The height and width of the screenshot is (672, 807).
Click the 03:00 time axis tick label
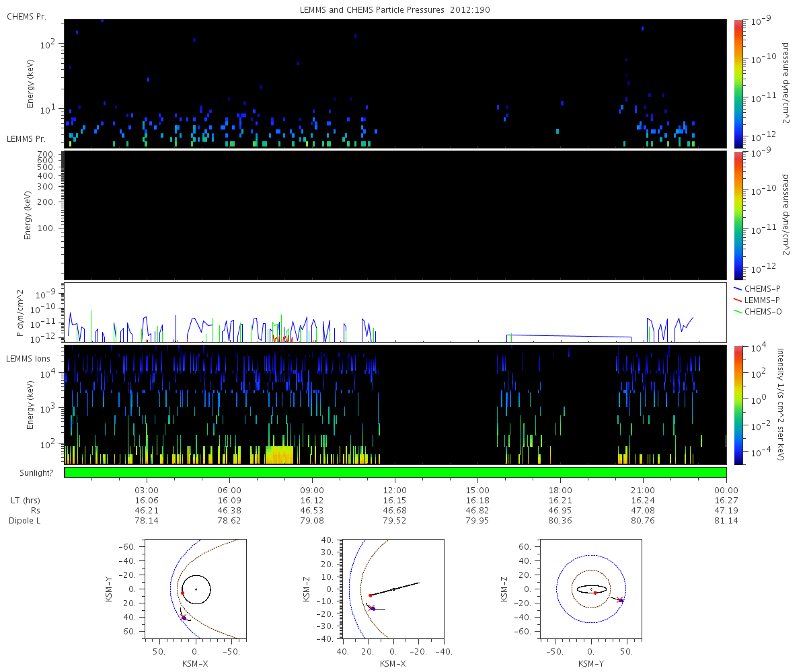click(147, 490)
